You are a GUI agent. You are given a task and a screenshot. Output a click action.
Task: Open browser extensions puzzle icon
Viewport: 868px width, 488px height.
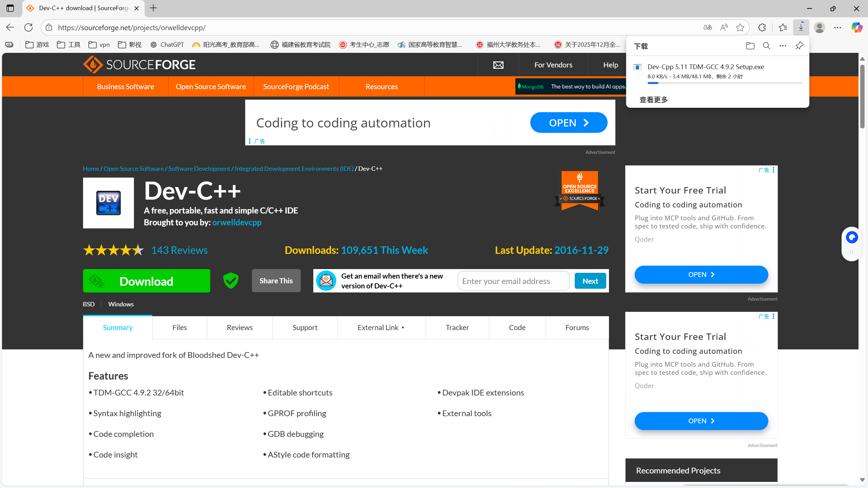coord(762,27)
